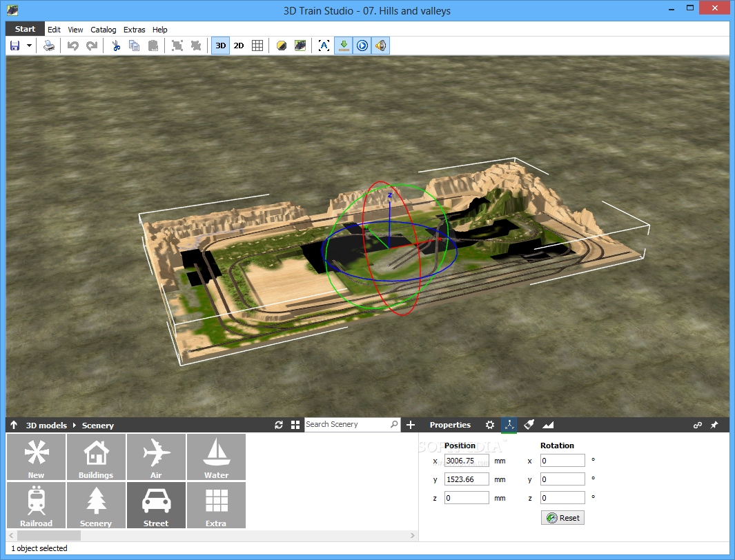Open the Water category tile
This screenshot has width=735, height=560.
pos(216,457)
